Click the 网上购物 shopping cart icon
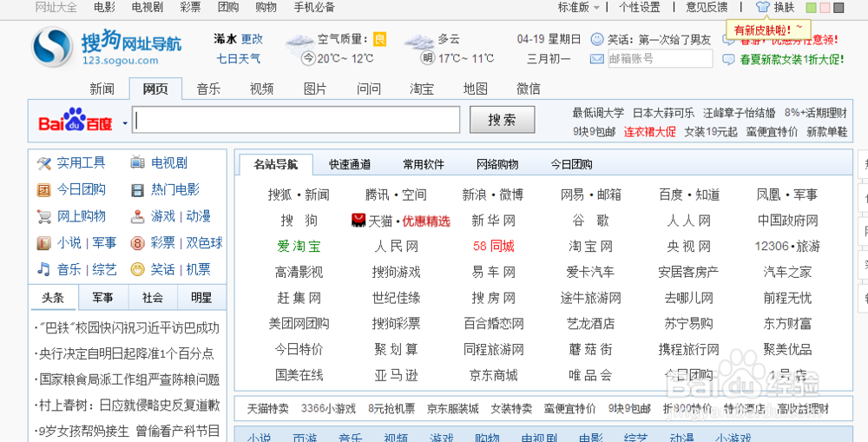 coord(43,216)
